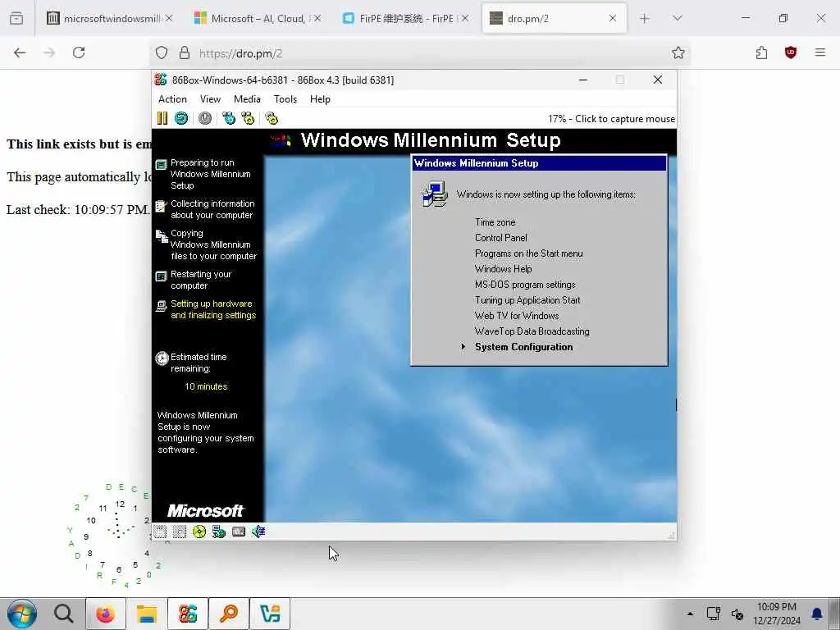Image resolution: width=840 pixels, height=630 pixels.
Task: Open the browser extensions puzzle icon
Action: pyautogui.click(x=761, y=52)
